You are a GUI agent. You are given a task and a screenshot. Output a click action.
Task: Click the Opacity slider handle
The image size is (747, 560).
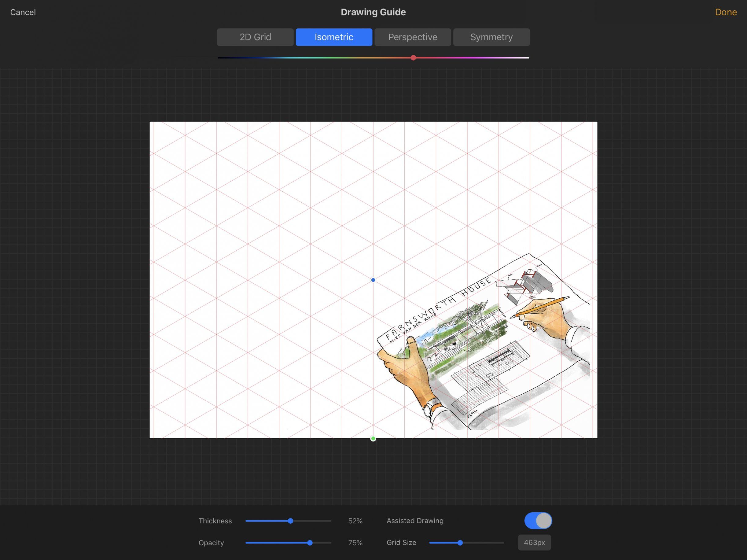point(310,543)
